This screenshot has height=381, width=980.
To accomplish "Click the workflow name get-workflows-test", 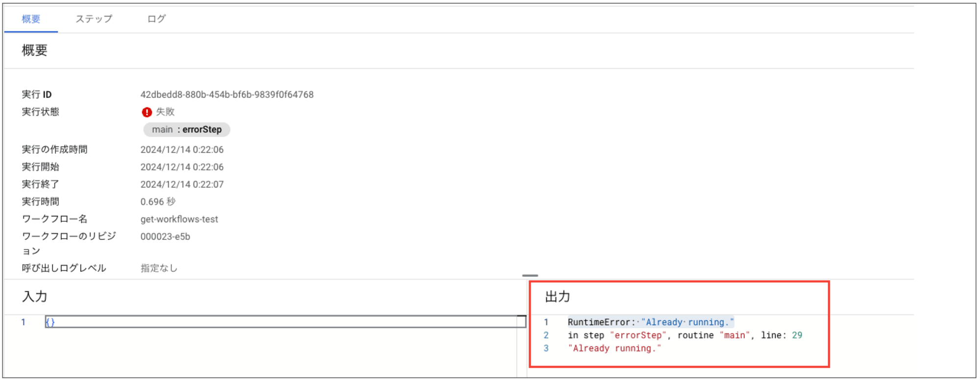I will click(179, 219).
